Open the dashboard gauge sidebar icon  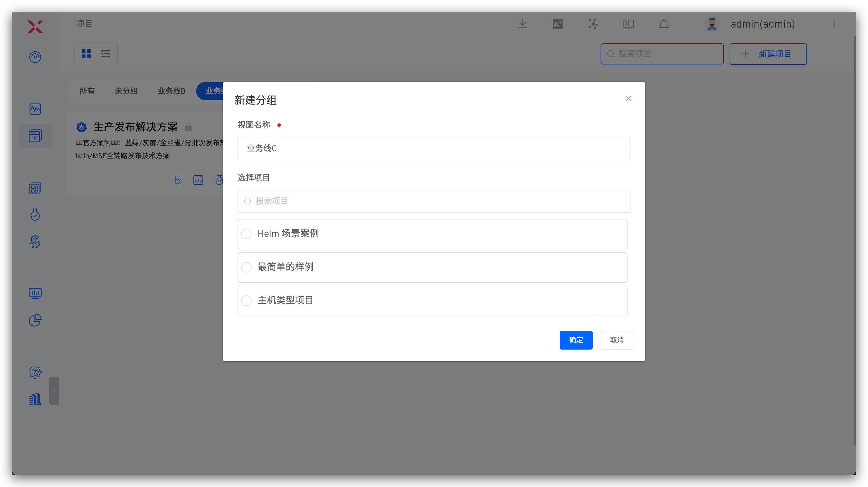click(35, 57)
